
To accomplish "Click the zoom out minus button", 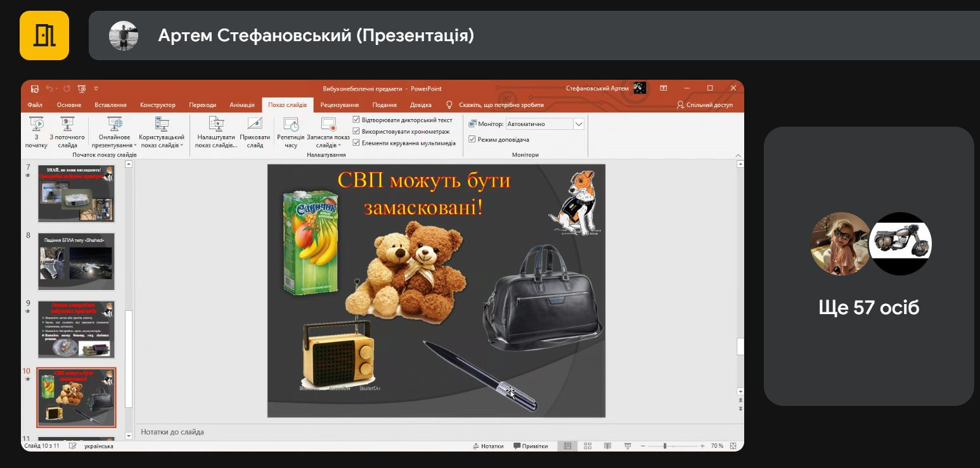I will 643,446.
